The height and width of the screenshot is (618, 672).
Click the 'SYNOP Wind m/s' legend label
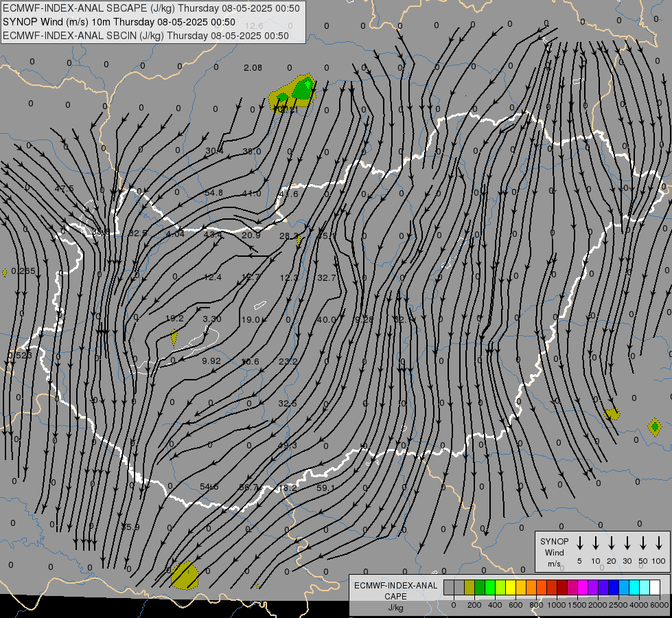[554, 552]
